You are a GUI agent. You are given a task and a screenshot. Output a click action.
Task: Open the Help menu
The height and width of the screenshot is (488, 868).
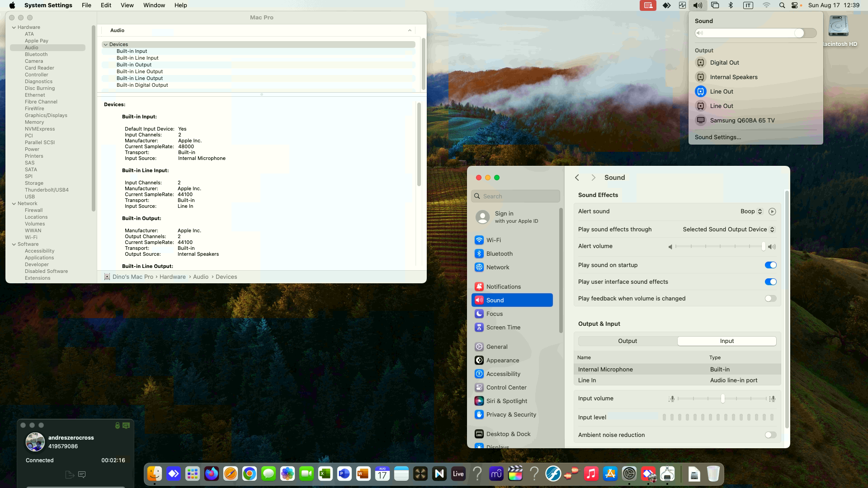[180, 5]
